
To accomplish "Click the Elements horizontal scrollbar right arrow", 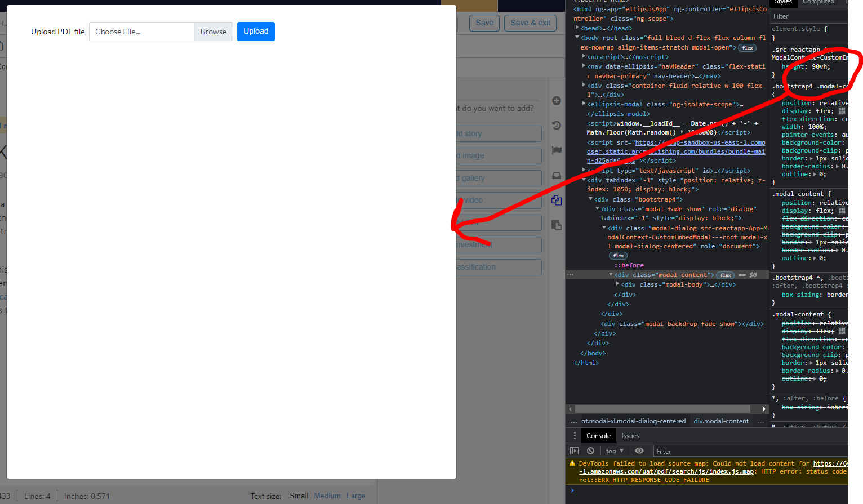I will point(764,409).
